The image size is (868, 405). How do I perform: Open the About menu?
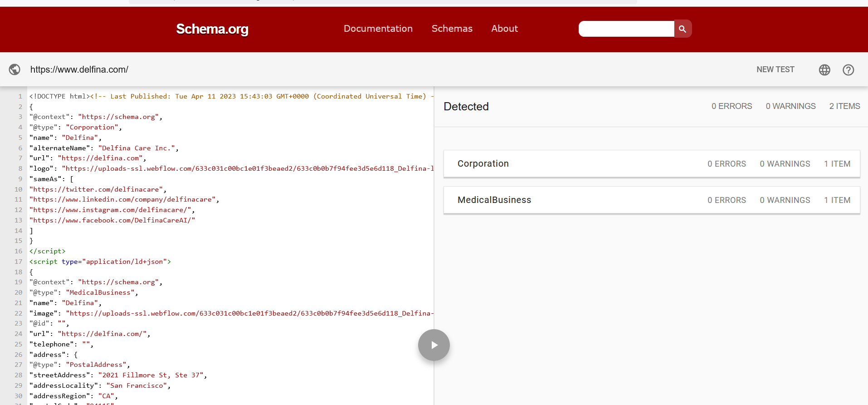504,29
